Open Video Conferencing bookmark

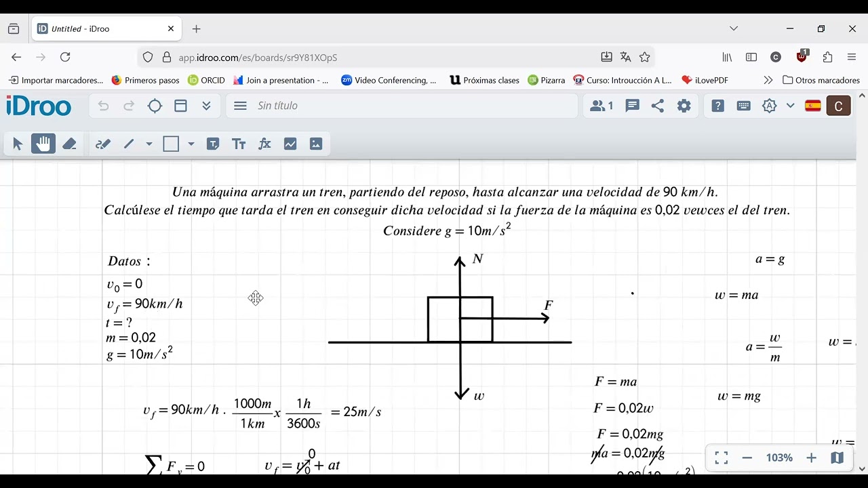point(389,80)
